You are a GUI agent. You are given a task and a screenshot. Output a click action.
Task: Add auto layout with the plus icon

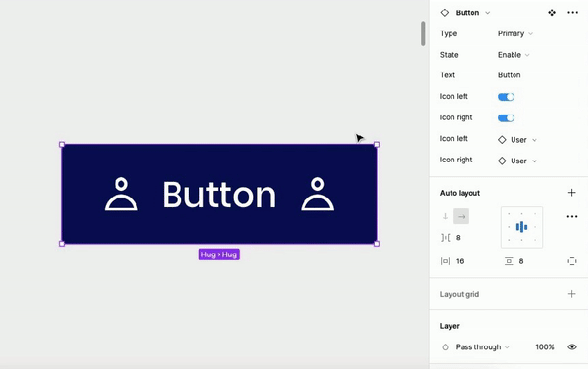coord(571,193)
